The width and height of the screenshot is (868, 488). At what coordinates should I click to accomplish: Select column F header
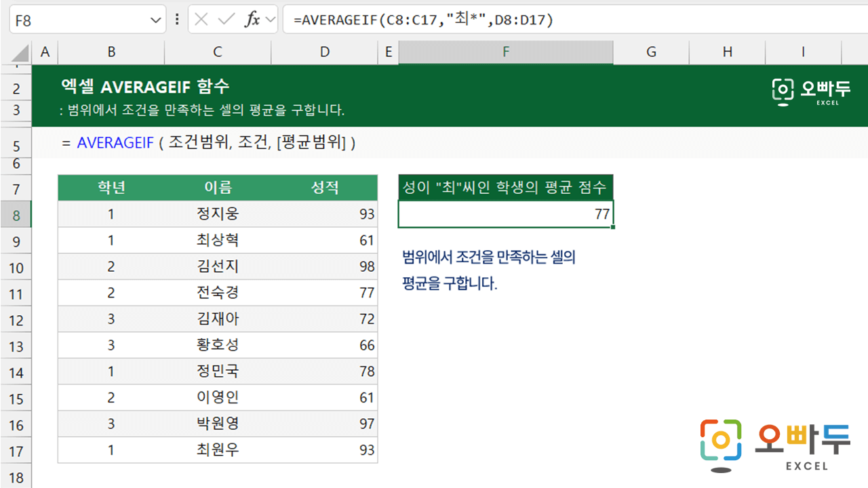505,52
